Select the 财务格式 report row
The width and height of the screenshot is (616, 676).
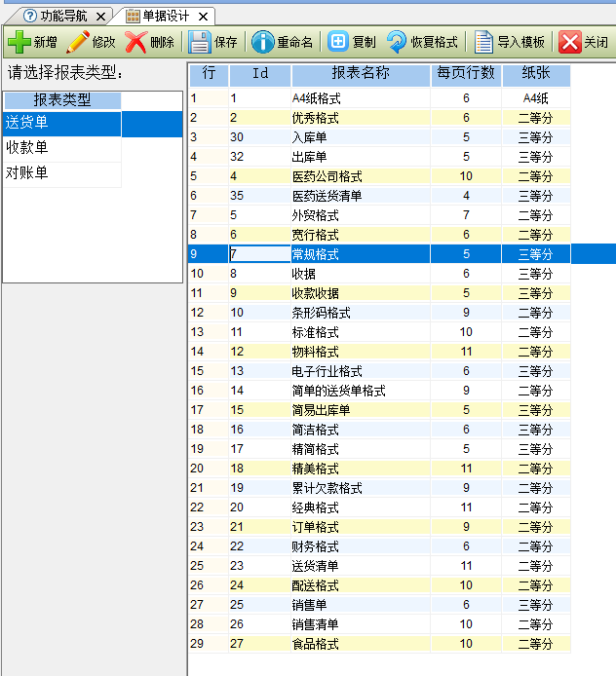tap(379, 546)
